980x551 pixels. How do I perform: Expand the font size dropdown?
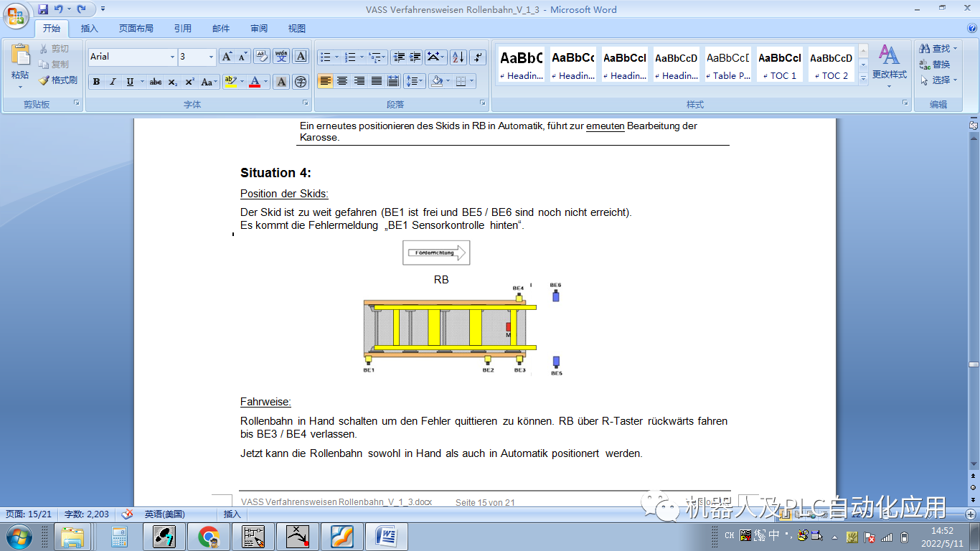click(211, 56)
